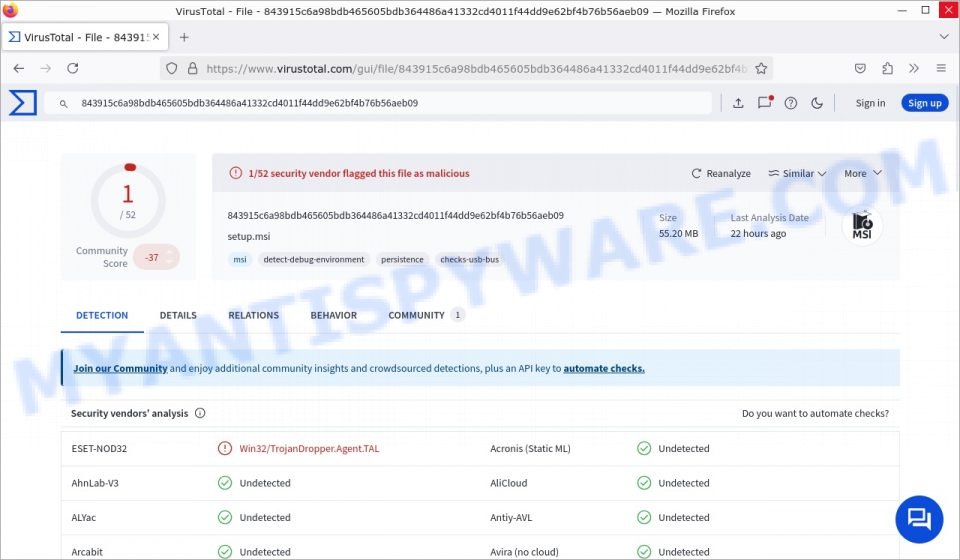The width and height of the screenshot is (960, 560).
Task: Click Reanalyze button
Action: click(721, 174)
